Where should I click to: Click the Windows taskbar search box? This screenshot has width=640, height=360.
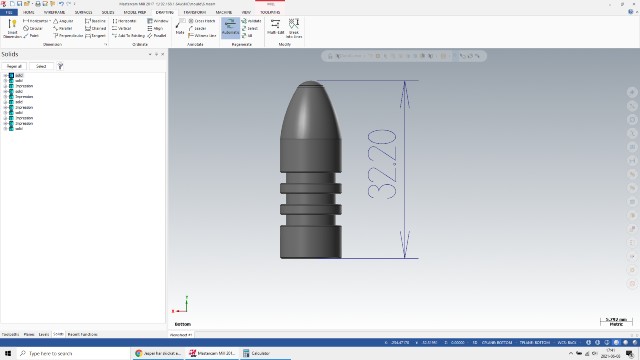(x=73, y=353)
